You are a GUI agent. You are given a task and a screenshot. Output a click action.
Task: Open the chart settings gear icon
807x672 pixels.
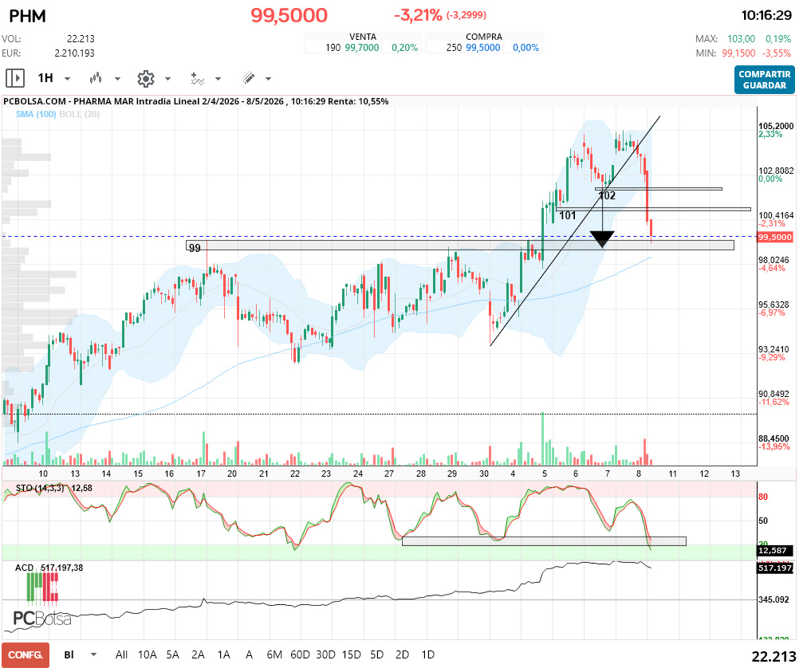pyautogui.click(x=146, y=78)
